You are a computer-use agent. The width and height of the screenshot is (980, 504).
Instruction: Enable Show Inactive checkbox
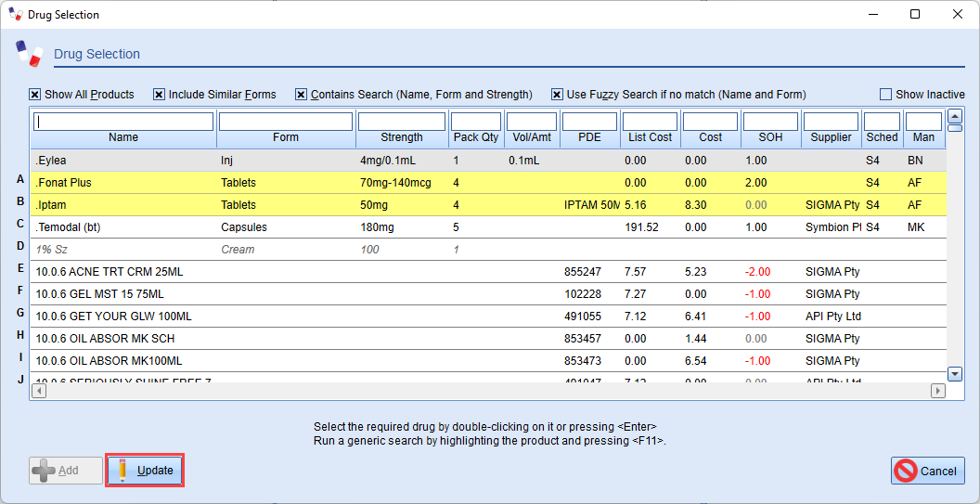click(x=885, y=95)
